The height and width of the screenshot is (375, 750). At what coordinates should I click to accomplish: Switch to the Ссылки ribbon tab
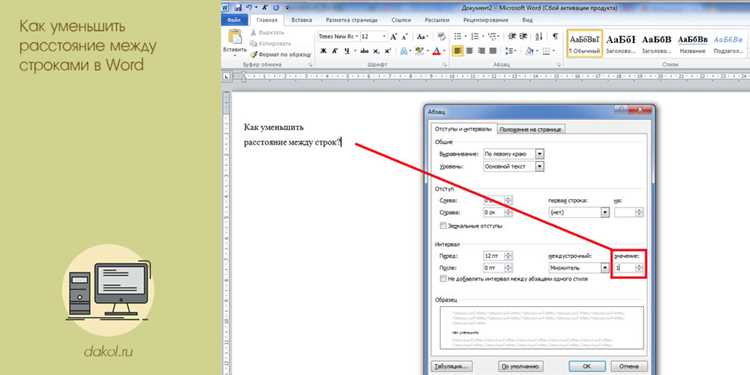click(401, 20)
